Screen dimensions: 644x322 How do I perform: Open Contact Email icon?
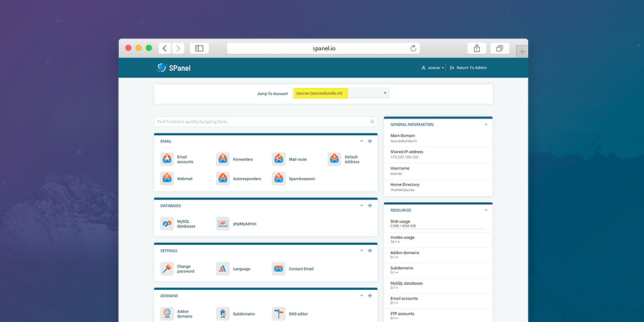[278, 269]
